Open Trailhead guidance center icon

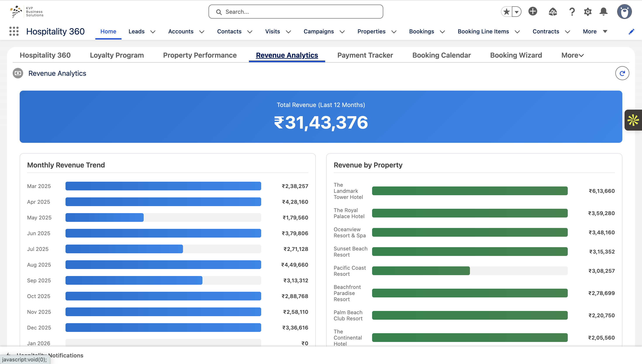click(x=553, y=12)
